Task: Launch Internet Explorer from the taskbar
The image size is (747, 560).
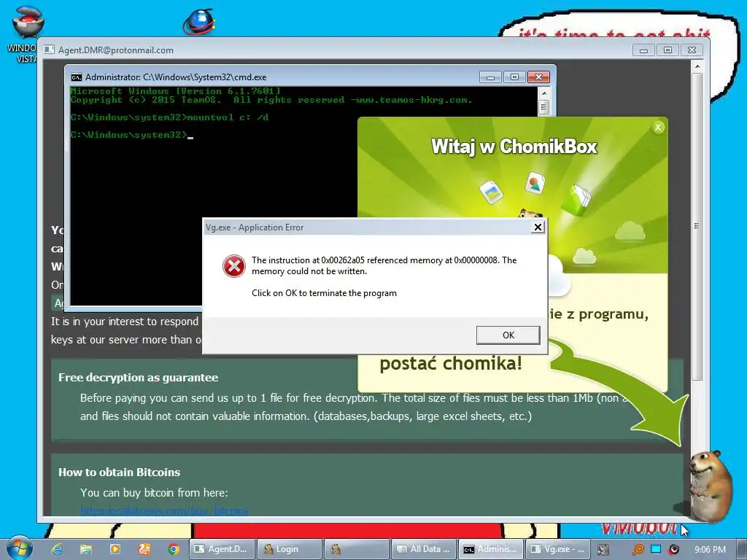Action: pos(57,549)
